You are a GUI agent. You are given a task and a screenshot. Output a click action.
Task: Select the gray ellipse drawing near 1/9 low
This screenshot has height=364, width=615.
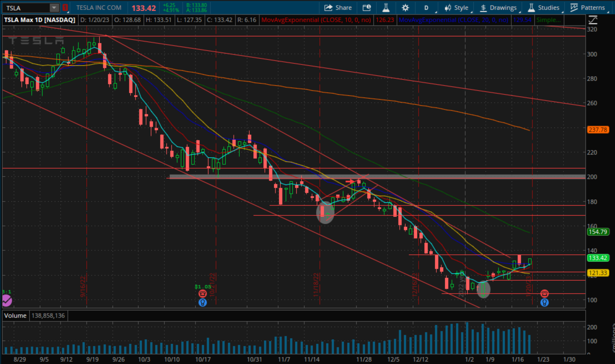[484, 290]
